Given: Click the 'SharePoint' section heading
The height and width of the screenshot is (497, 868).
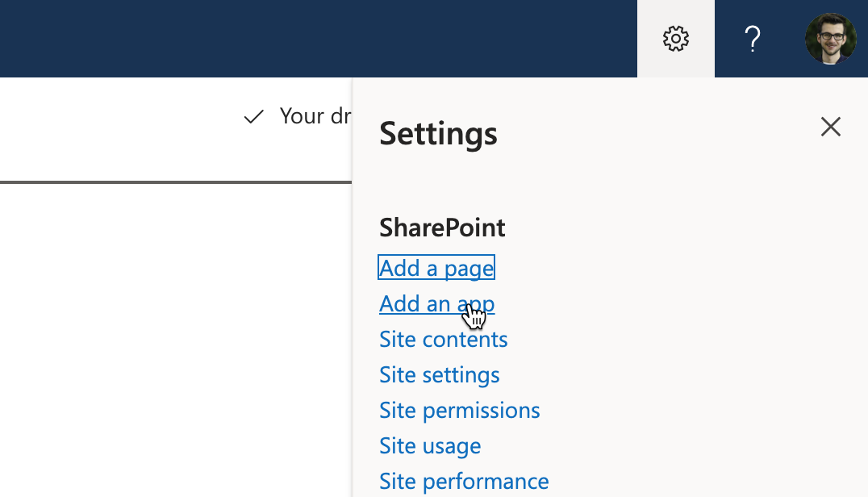Looking at the screenshot, I should [x=442, y=228].
